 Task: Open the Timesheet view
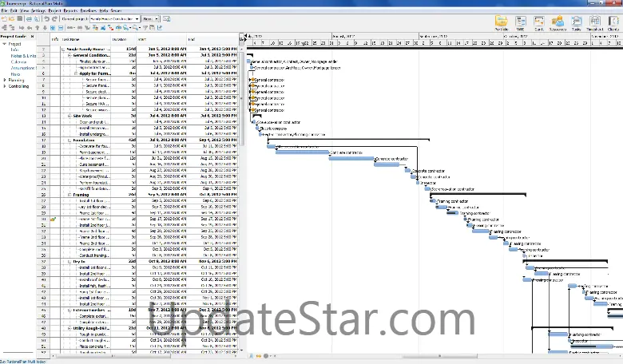click(x=595, y=23)
